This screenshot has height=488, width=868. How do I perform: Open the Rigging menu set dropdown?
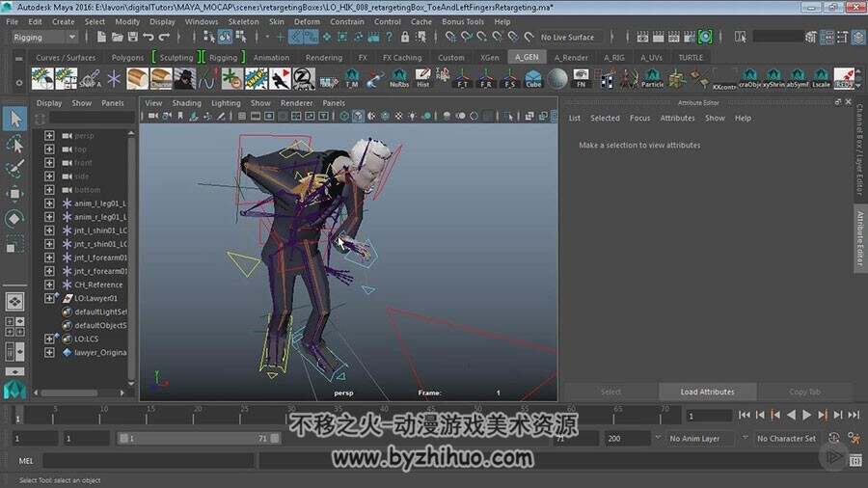point(44,37)
